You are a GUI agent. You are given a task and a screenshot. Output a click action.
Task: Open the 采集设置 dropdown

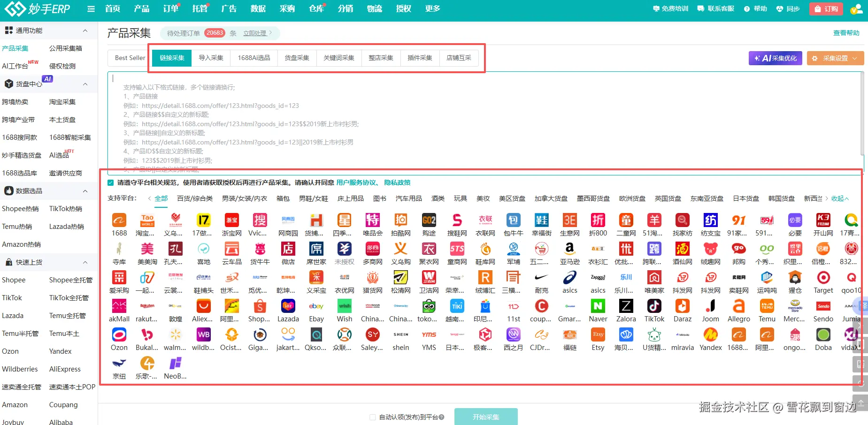coord(836,58)
